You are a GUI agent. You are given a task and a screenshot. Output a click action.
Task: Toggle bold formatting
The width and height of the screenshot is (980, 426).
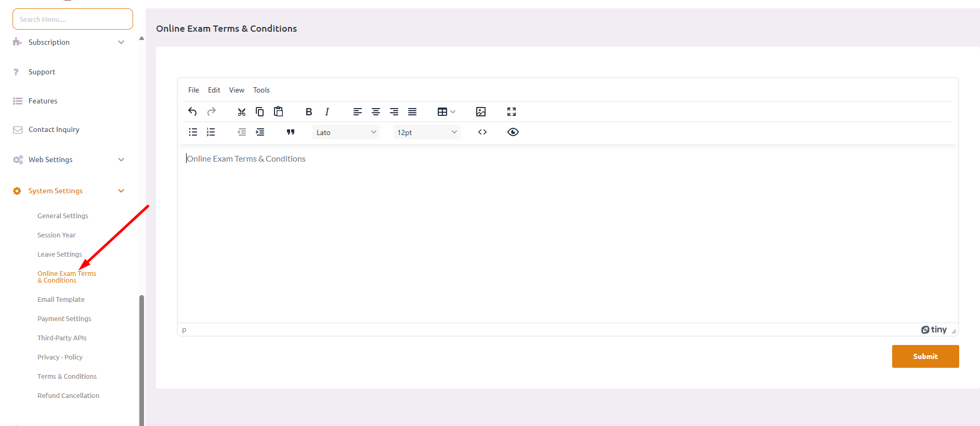click(x=308, y=112)
